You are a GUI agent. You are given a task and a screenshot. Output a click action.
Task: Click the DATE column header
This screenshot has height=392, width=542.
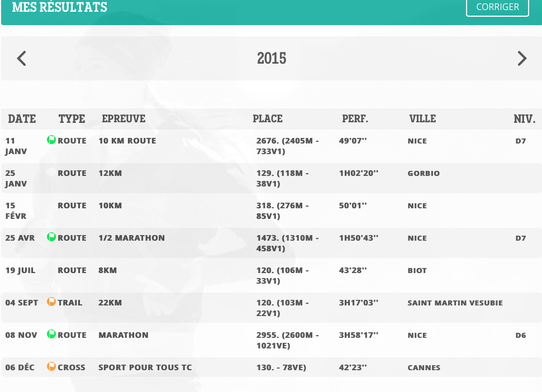[x=22, y=119]
